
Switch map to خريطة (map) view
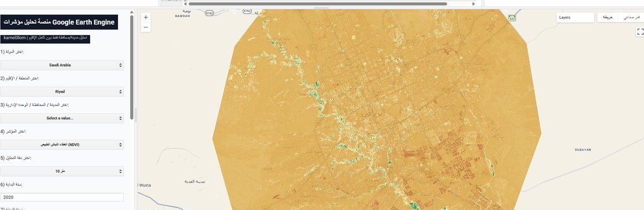pos(608,17)
